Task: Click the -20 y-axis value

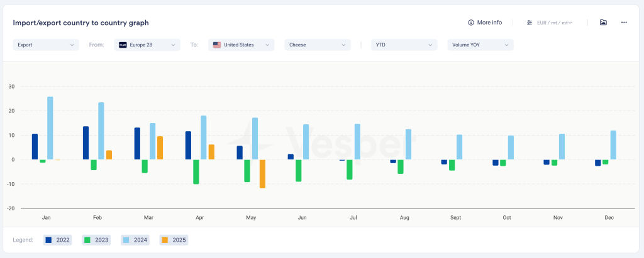Action: click(11, 208)
